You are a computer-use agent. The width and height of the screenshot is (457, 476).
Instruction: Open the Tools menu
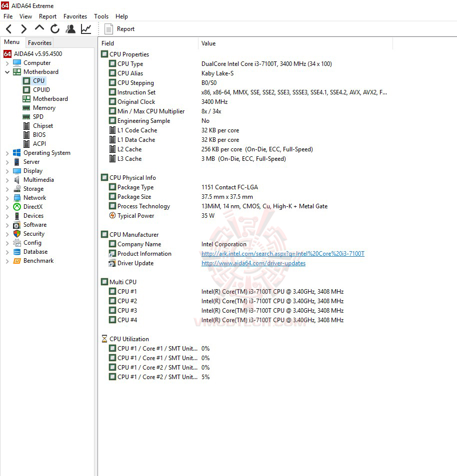(x=101, y=16)
